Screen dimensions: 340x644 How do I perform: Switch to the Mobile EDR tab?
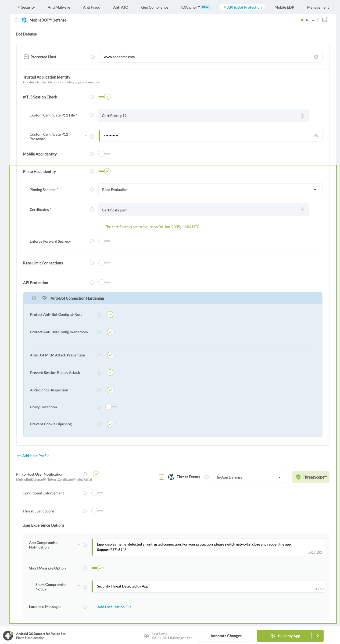pos(284,7)
